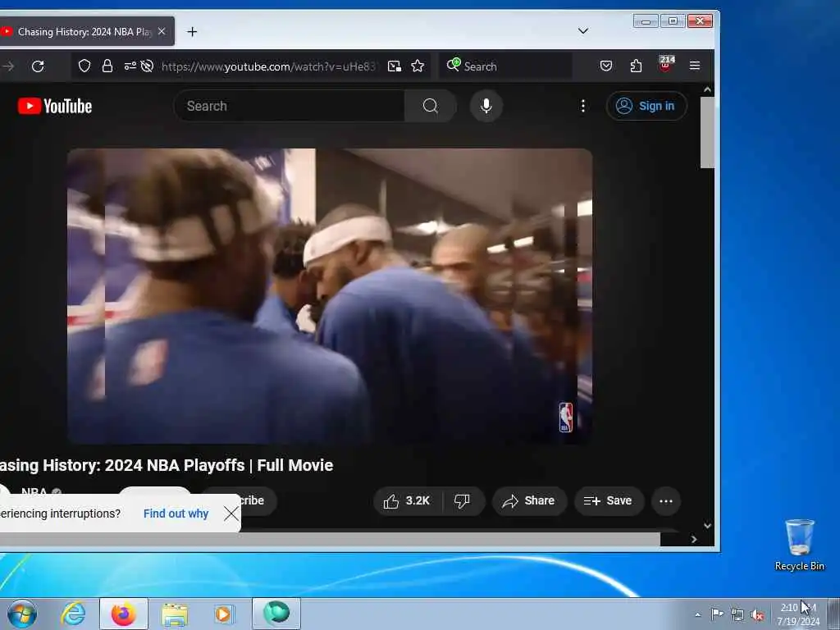Expand the list all tabs chevron
This screenshot has height=630, width=840.
point(583,31)
